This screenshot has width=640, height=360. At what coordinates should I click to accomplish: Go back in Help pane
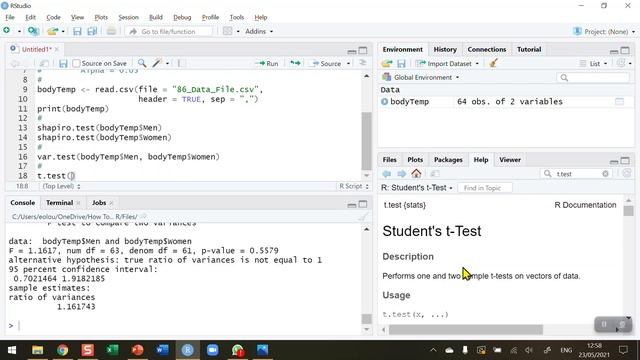click(387, 174)
